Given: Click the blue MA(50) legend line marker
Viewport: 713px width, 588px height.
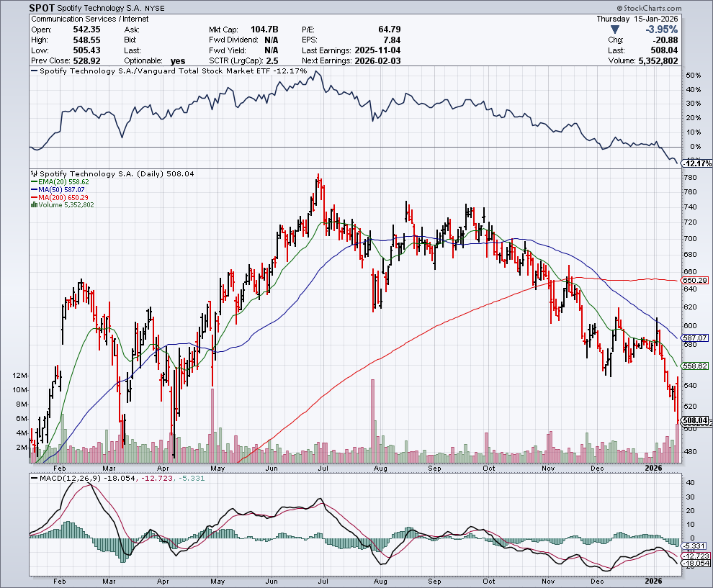Looking at the screenshot, I should coord(32,191).
